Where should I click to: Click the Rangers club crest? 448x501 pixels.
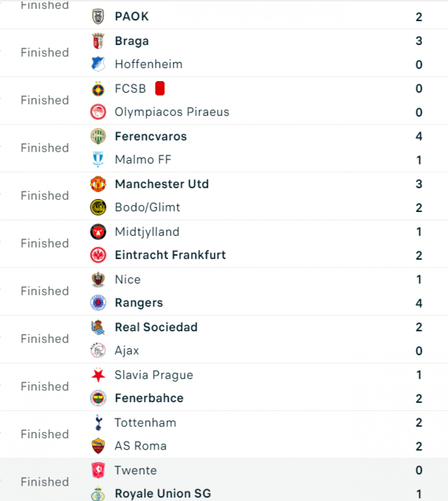tap(98, 303)
